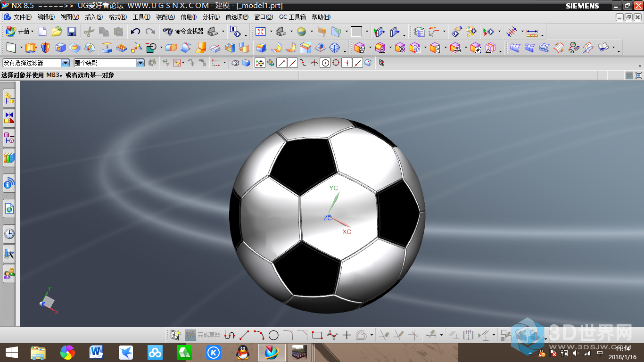This screenshot has height=362, width=644.
Task: Toggle the End Point snap option
Action: click(281, 63)
